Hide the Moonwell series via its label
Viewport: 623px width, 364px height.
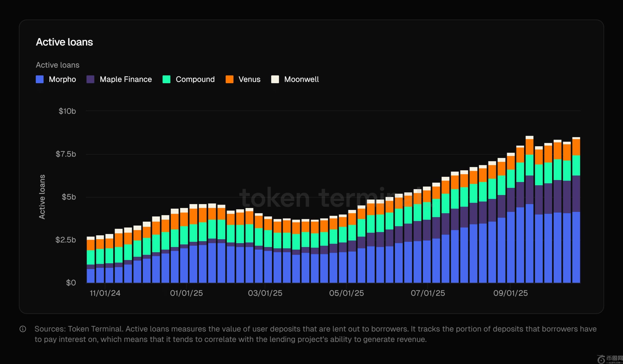click(301, 79)
